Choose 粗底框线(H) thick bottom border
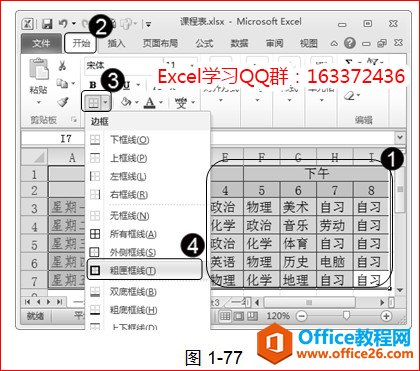The width and height of the screenshot is (420, 371). tap(148, 310)
